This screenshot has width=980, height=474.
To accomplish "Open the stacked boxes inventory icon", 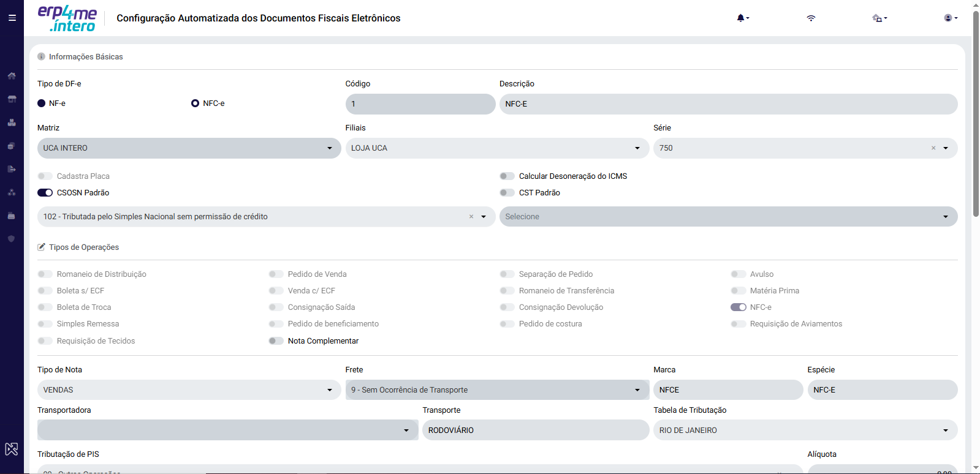I will coord(12,122).
